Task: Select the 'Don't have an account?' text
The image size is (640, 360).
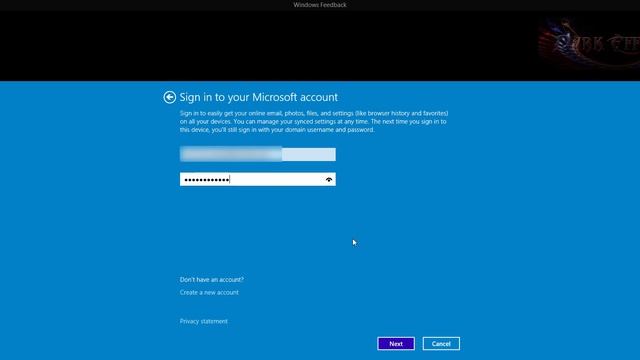Action: pos(211,280)
